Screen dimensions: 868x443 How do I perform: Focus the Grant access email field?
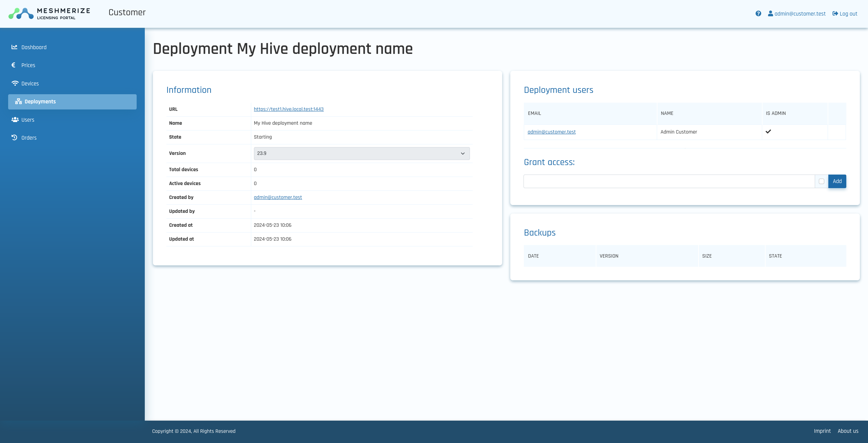(669, 181)
